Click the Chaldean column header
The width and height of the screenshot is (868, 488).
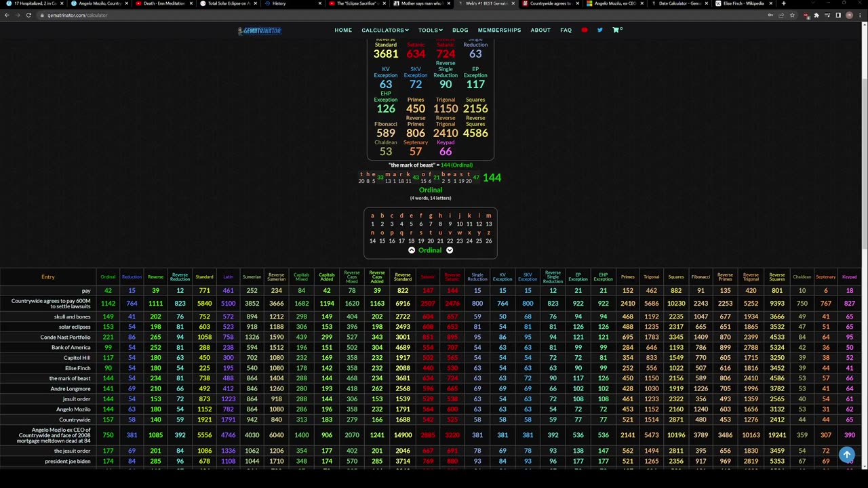[802, 277]
